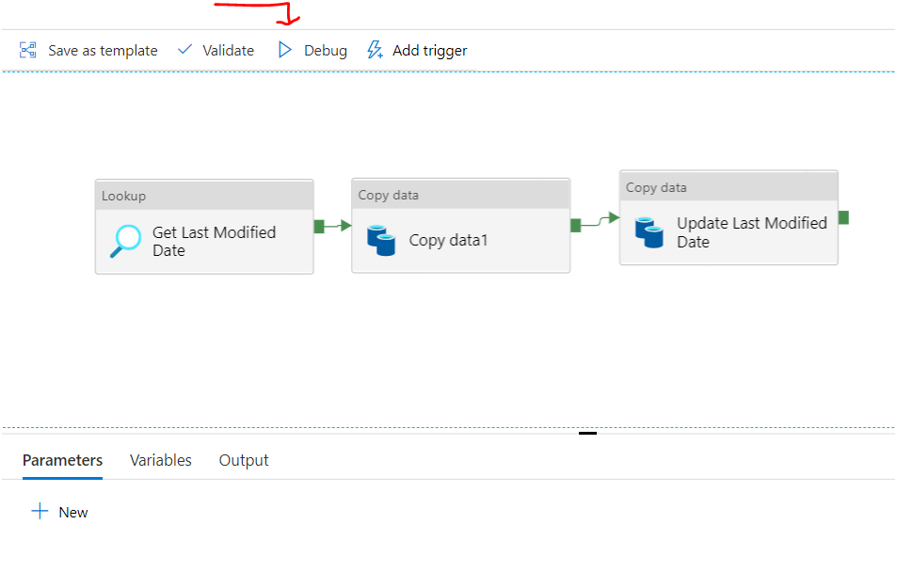Click the Lookup activity header
Image resolution: width=897 pixels, height=588 pixels.
[x=204, y=196]
